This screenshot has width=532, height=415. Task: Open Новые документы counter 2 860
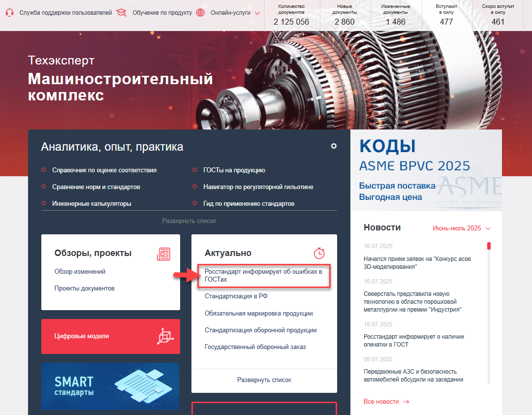point(344,16)
